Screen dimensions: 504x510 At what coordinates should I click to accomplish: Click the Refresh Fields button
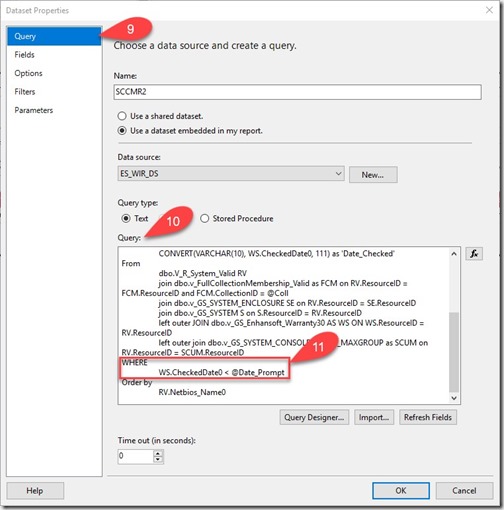(x=428, y=417)
